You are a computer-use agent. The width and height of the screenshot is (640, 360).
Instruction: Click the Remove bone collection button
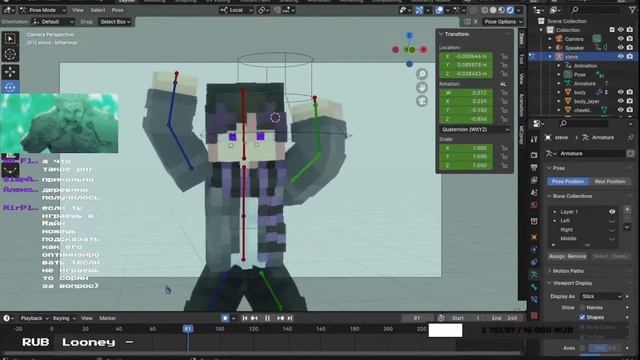[577, 257]
